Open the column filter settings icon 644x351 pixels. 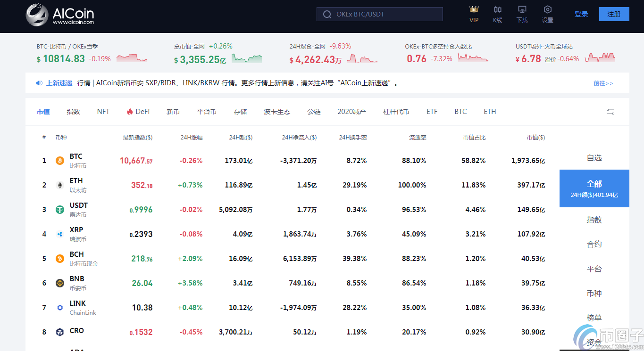[611, 112]
